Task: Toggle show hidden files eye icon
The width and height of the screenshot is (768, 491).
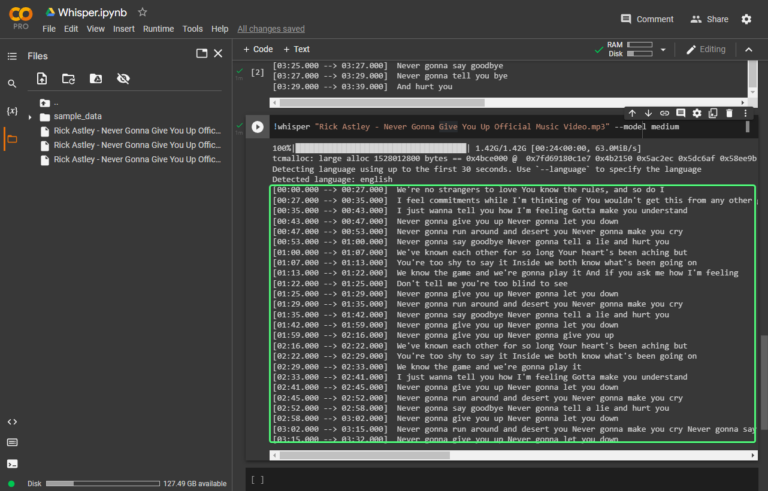Action: [123, 78]
